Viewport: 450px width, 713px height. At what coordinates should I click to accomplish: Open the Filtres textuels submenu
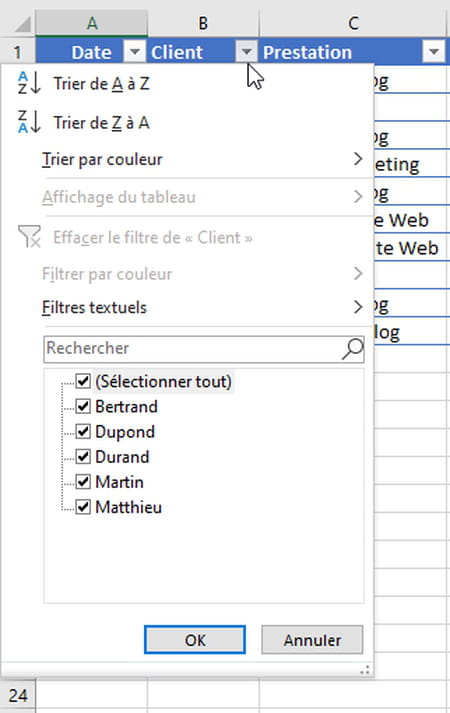tap(204, 307)
